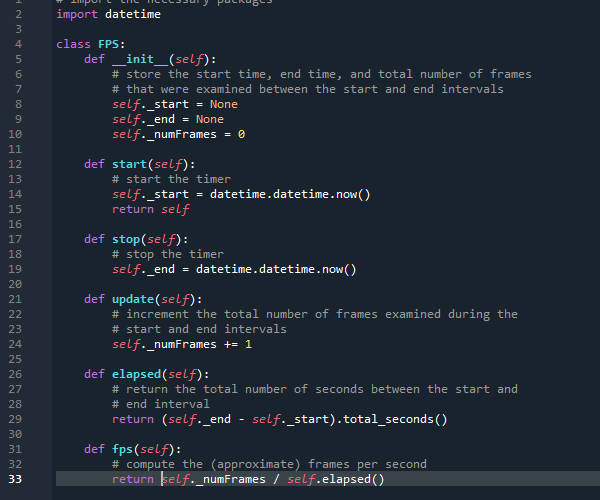This screenshot has height=500, width=600.
Task: Click 'None' on the self._end line
Action: pyautogui.click(x=210, y=119)
